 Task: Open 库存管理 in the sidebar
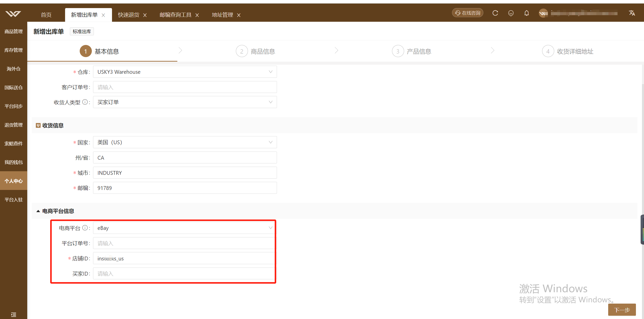[x=14, y=50]
